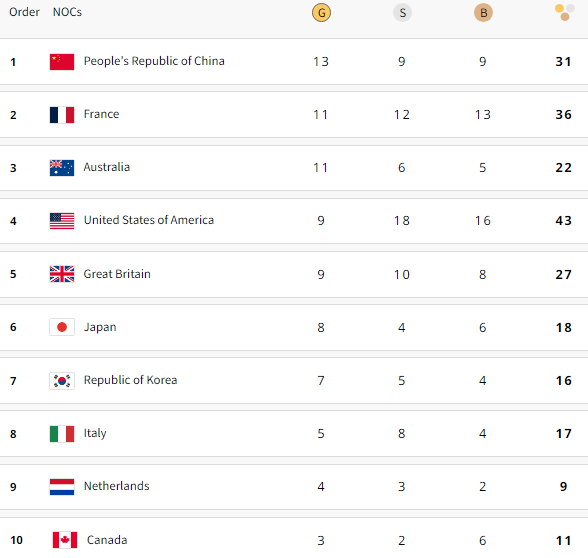Click the France flag icon

(62, 115)
